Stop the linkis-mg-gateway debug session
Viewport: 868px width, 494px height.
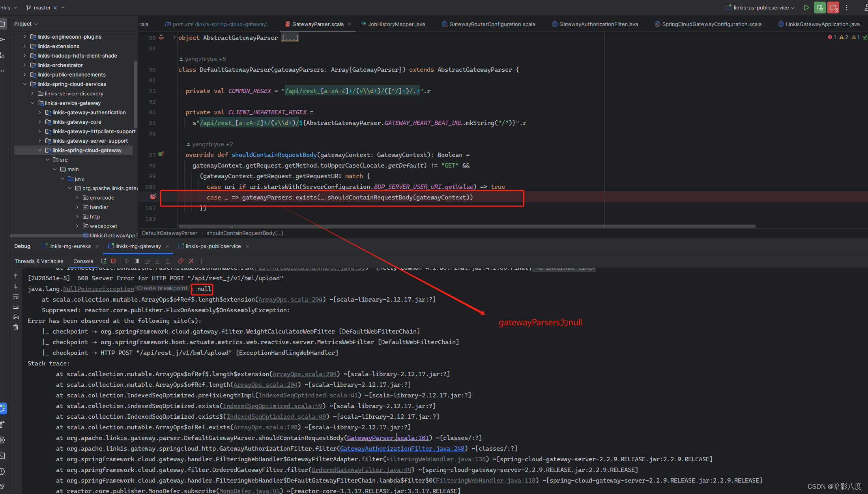[x=114, y=261]
